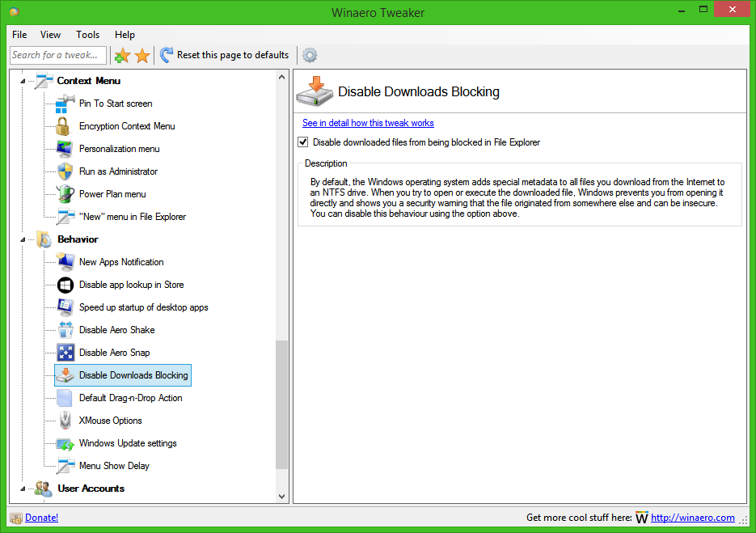The width and height of the screenshot is (756, 533).
Task: Click the Winaero W logo in status bar
Action: 642,518
